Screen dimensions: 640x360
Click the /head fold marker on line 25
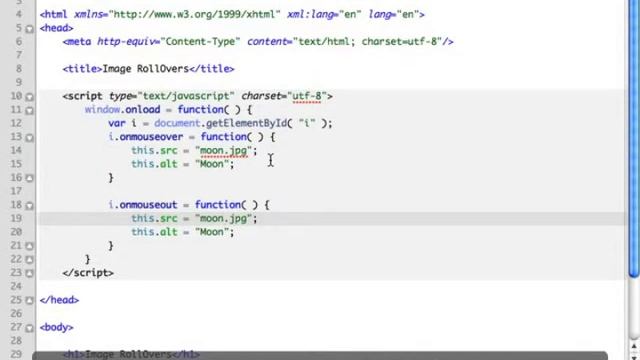(29, 301)
